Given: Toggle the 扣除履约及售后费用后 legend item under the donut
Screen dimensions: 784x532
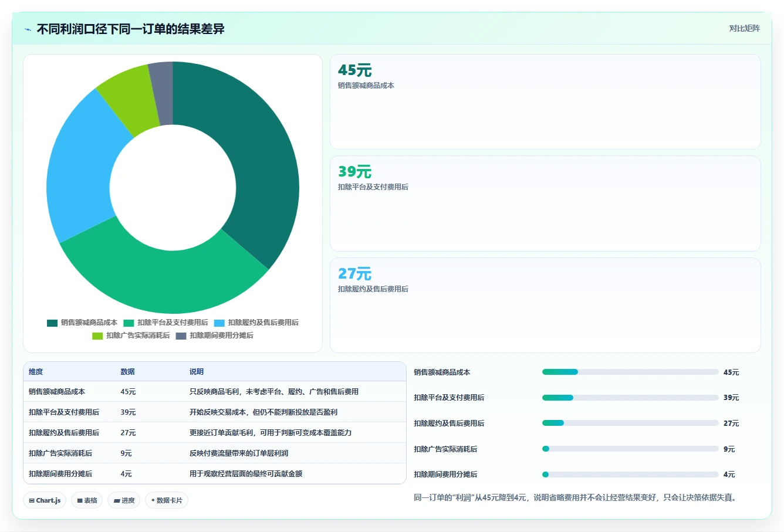Looking at the screenshot, I should pos(256,323).
